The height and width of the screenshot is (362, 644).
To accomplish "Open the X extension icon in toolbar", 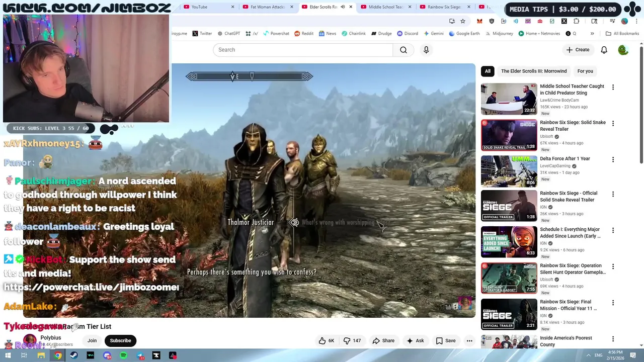I will (x=564, y=21).
